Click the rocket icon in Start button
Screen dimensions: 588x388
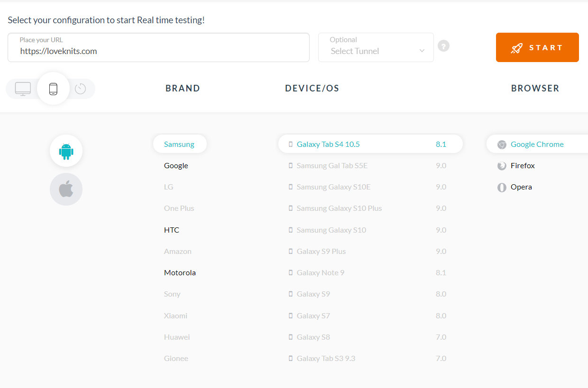click(x=516, y=48)
